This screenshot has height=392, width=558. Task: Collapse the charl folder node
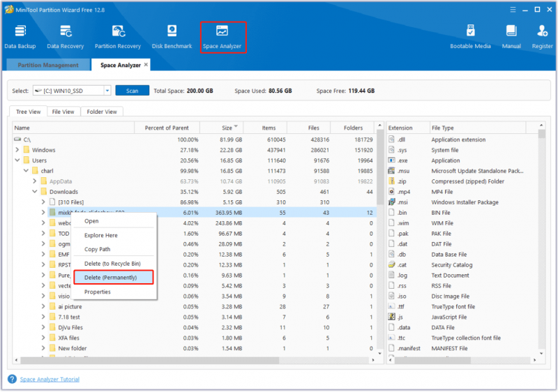[26, 171]
